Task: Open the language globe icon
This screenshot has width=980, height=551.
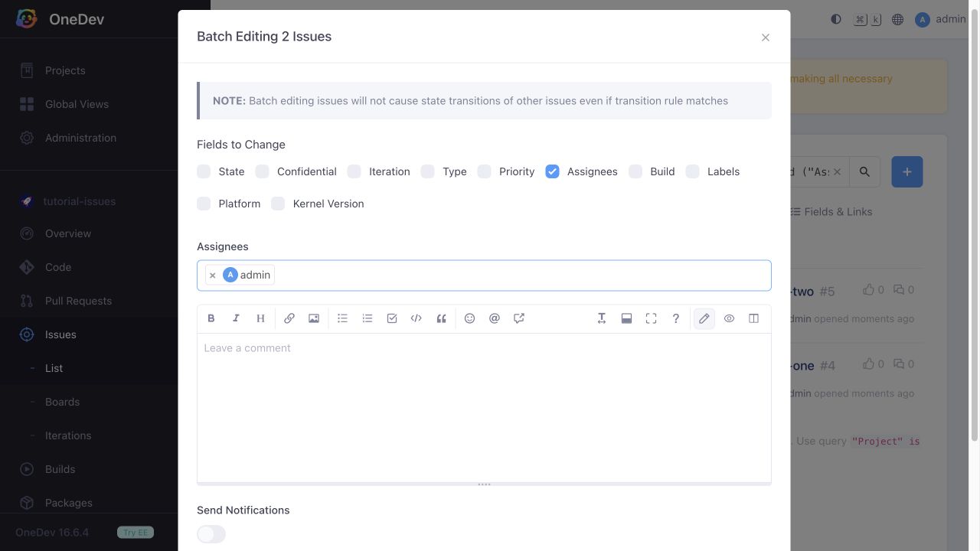Action: pos(898,19)
